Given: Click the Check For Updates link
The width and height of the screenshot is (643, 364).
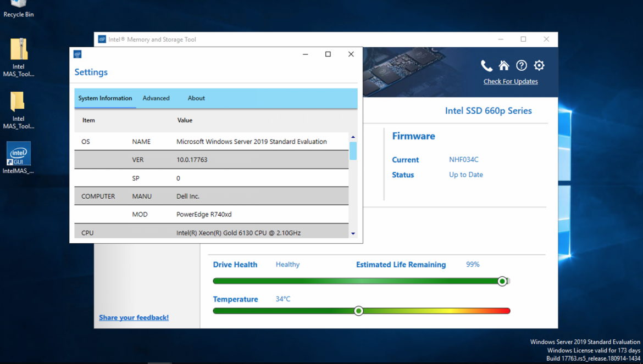Looking at the screenshot, I should point(511,81).
